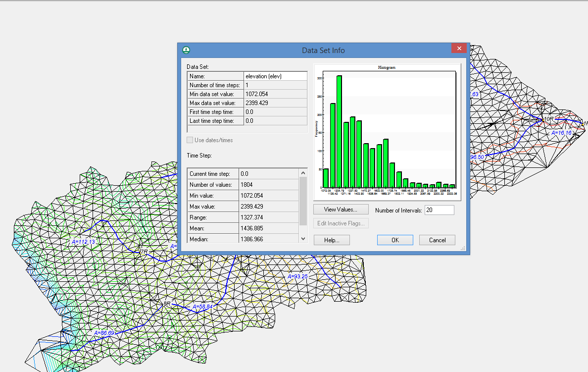This screenshot has width=588, height=372.
Task: Click the Number of Intervals field
Action: (x=439, y=211)
